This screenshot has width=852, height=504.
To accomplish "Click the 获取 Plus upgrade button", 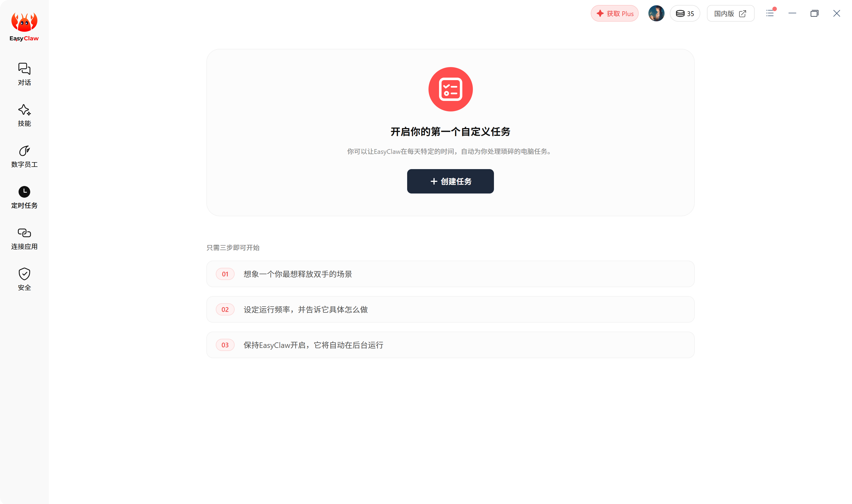I will 615,14.
